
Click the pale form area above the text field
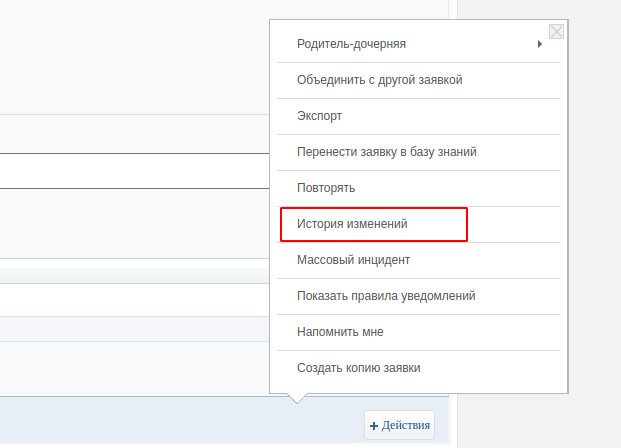click(x=134, y=134)
